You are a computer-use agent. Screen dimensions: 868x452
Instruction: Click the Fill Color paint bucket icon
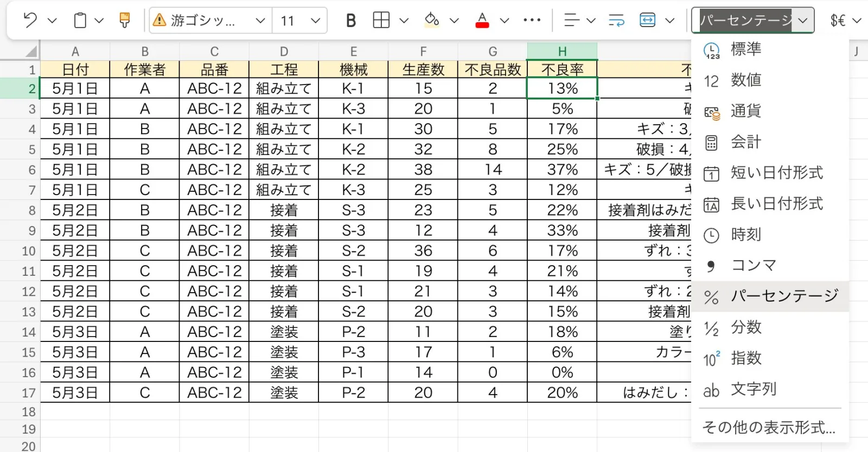[x=432, y=21]
